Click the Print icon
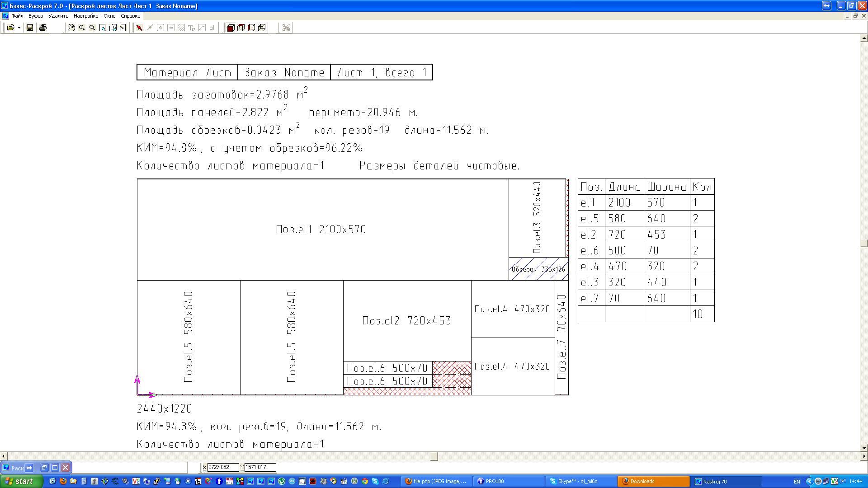Image resolution: width=868 pixels, height=488 pixels. tap(43, 28)
